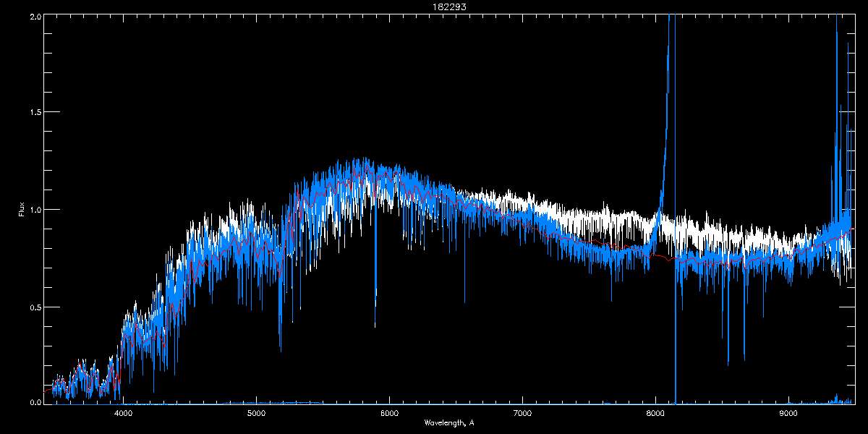
Task: Click the 4000 x-axis tick label
Action: coord(123,414)
